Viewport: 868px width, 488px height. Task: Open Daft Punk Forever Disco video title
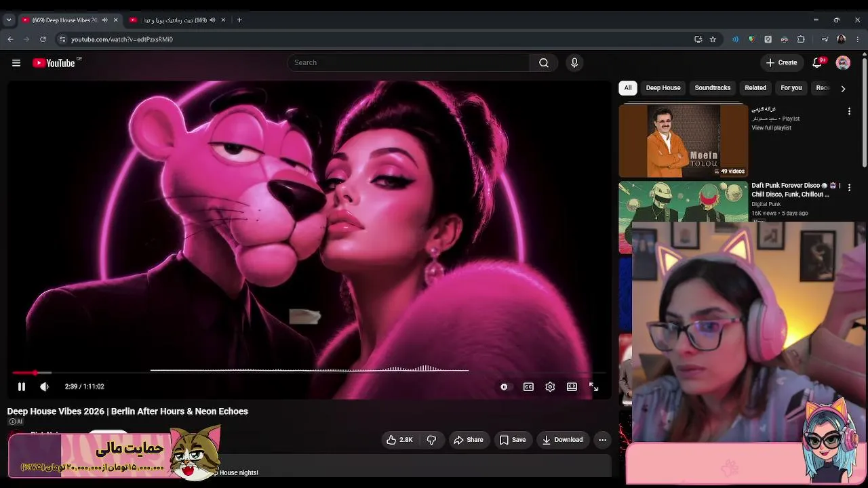point(796,190)
